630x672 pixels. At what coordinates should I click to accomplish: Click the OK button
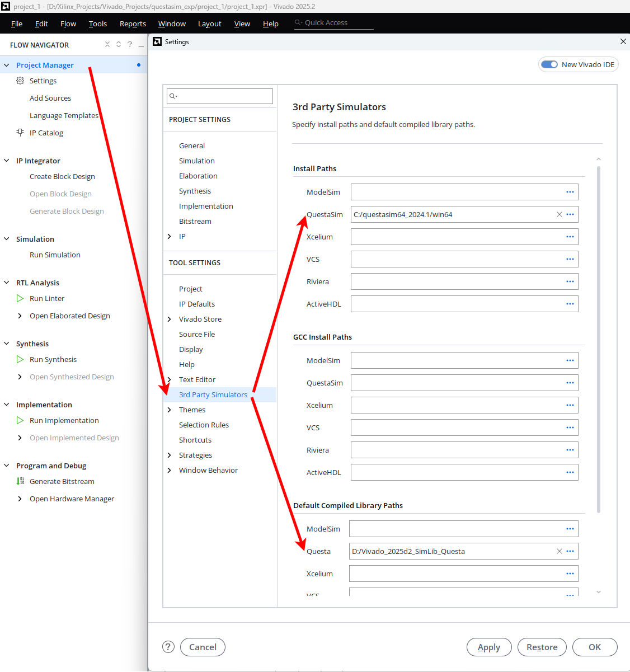(595, 647)
